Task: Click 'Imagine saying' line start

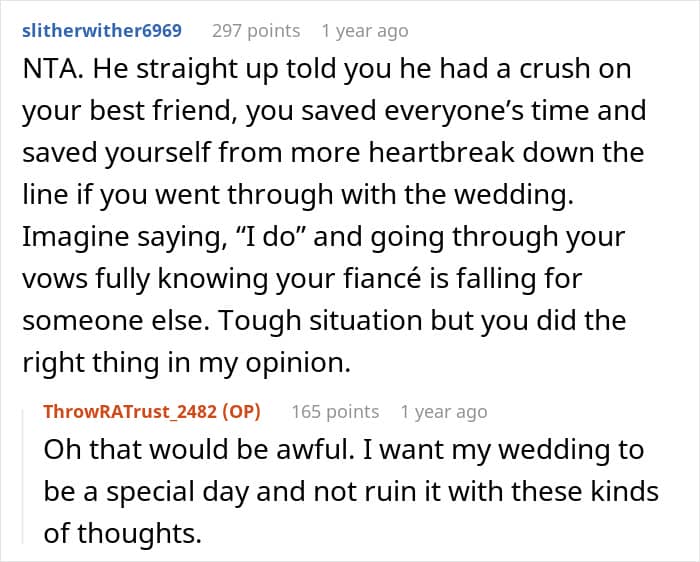Action: tap(122, 237)
